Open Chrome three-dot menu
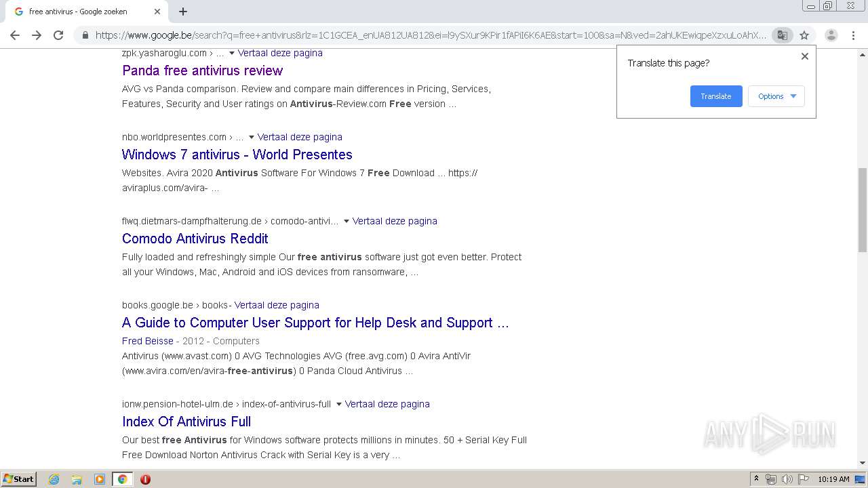868x488 pixels. click(853, 35)
